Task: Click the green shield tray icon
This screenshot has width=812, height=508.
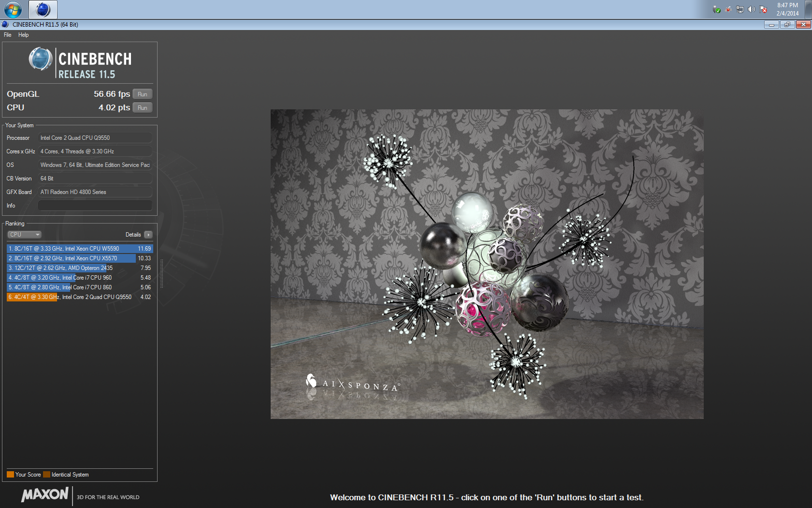Action: (717, 9)
